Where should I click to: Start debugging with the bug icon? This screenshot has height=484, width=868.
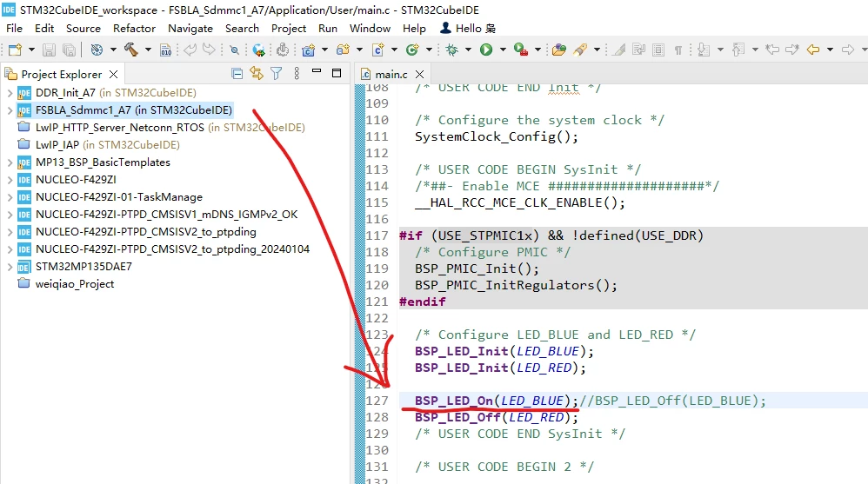[x=452, y=50]
